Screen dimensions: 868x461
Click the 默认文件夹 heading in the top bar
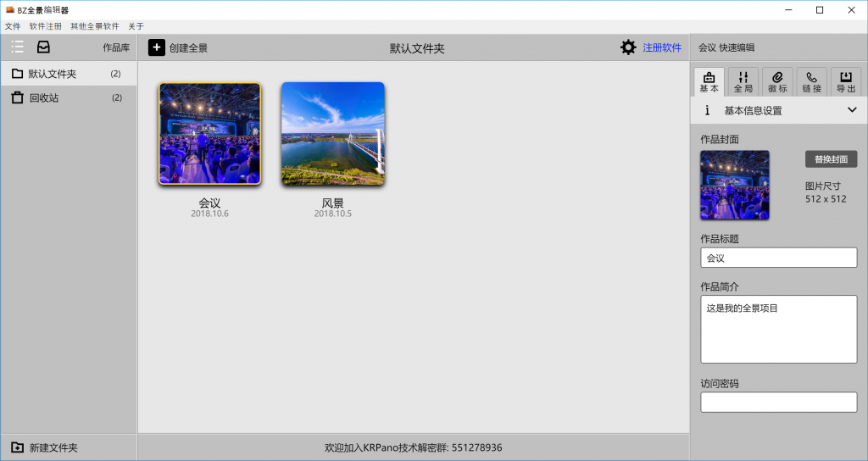click(x=417, y=48)
